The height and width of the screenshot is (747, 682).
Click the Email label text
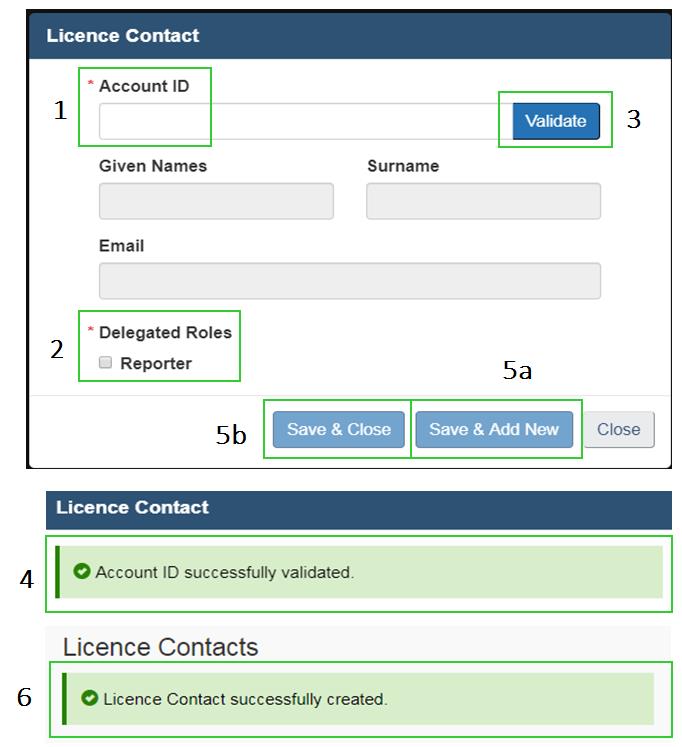click(x=121, y=246)
